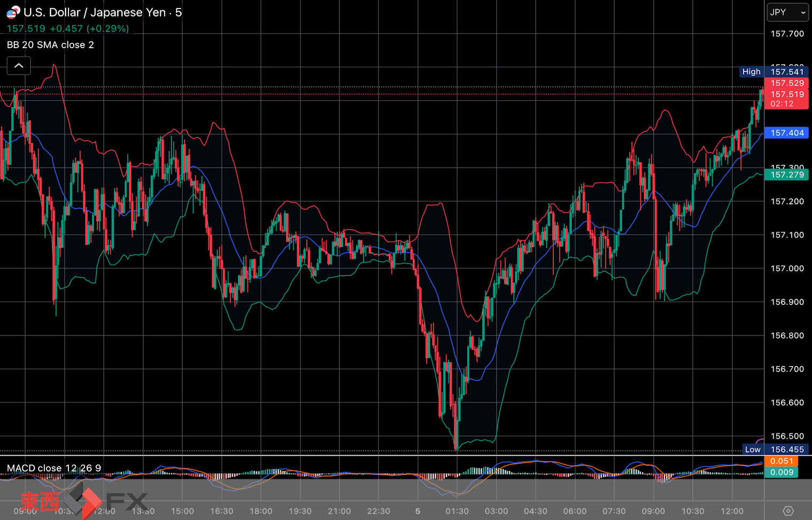The image size is (812, 520).
Task: Click the 157.700 level on price scale
Action: (x=786, y=34)
